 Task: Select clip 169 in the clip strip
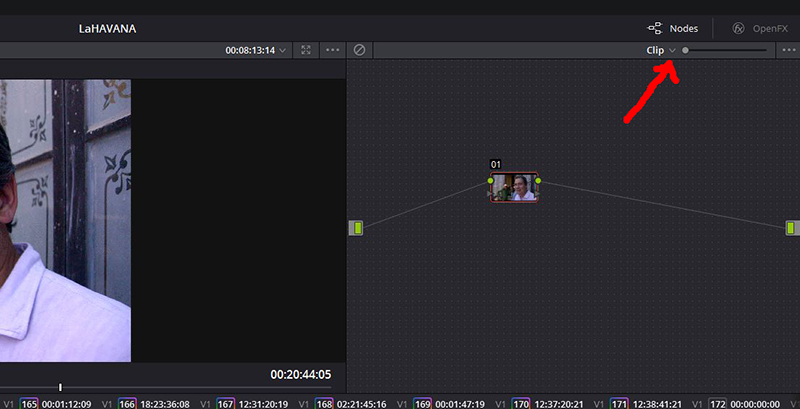pos(422,404)
